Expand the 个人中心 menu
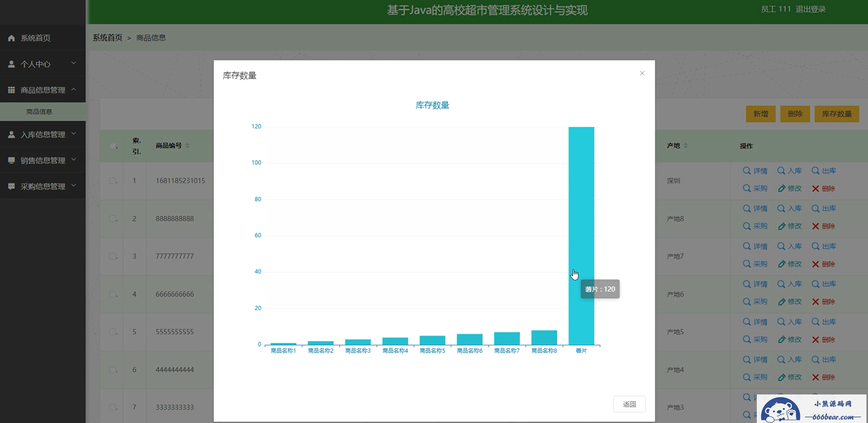The image size is (868, 423). (x=43, y=64)
